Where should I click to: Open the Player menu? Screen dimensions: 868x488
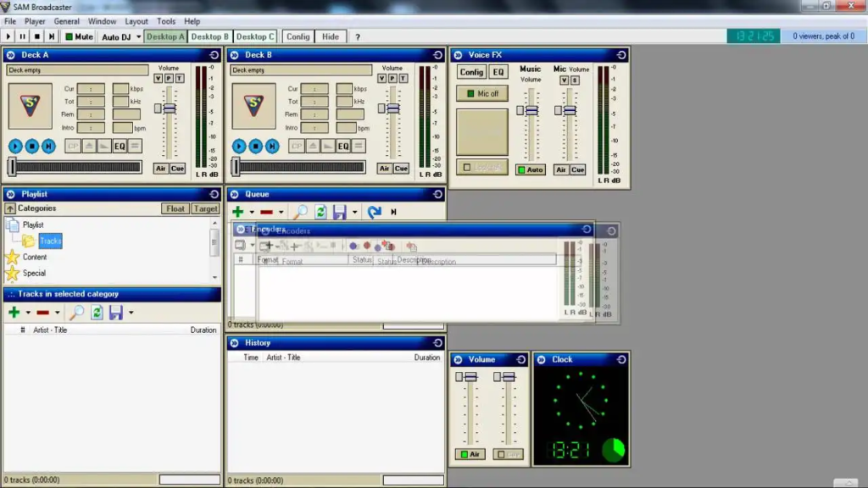[x=35, y=21]
